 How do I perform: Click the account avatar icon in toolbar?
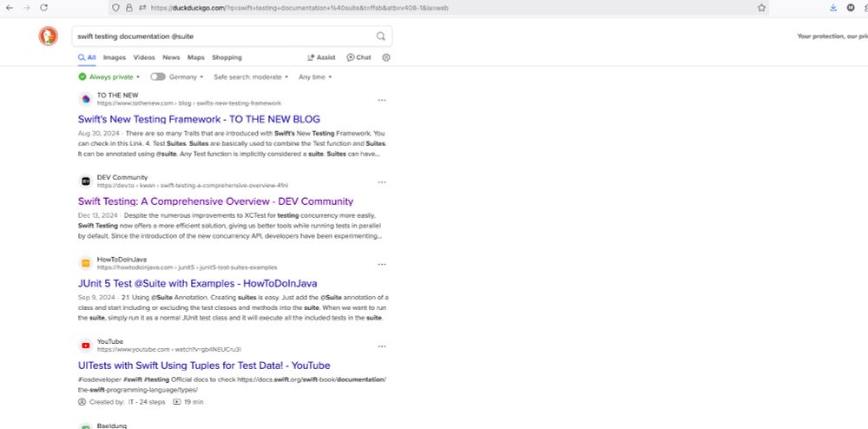click(x=851, y=8)
